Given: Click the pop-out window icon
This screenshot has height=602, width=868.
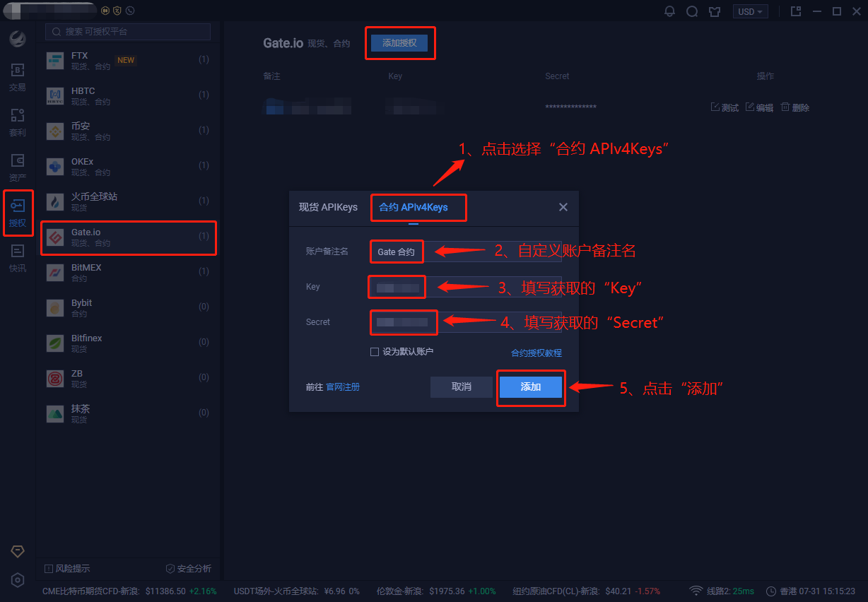Looking at the screenshot, I should pyautogui.click(x=796, y=11).
